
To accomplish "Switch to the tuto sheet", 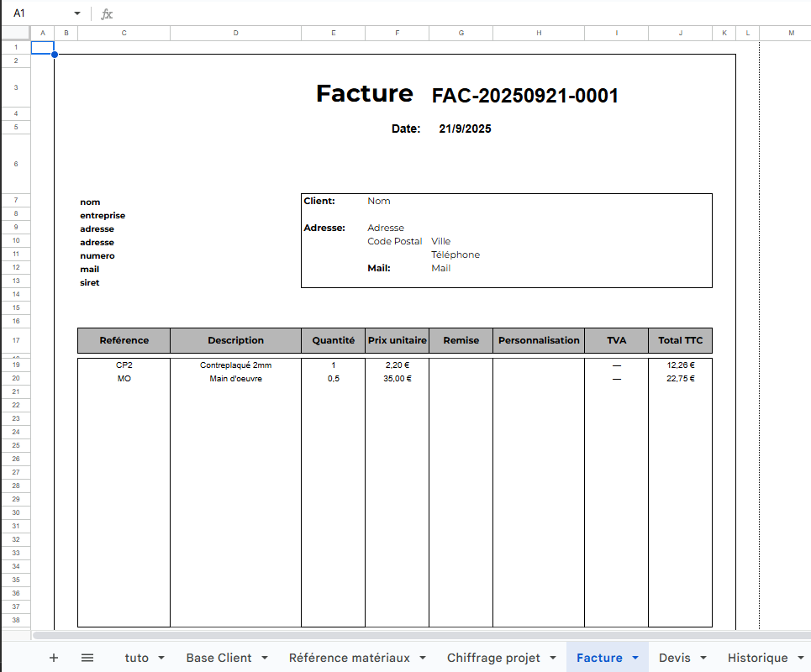I will point(139,658).
